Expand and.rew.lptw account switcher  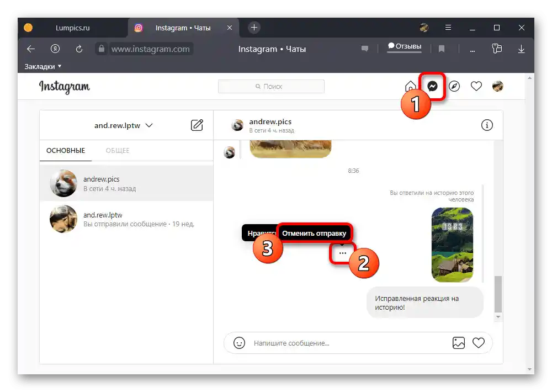tap(123, 125)
